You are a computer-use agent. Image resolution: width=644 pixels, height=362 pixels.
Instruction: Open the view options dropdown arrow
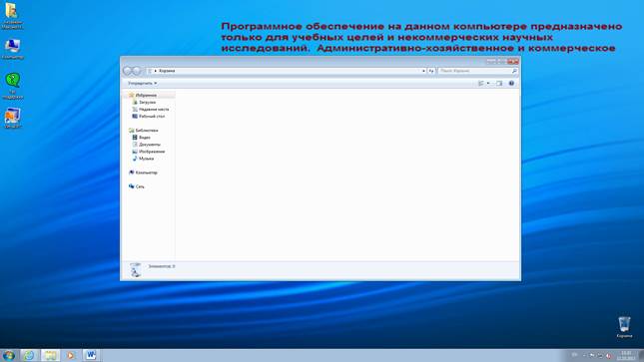488,84
